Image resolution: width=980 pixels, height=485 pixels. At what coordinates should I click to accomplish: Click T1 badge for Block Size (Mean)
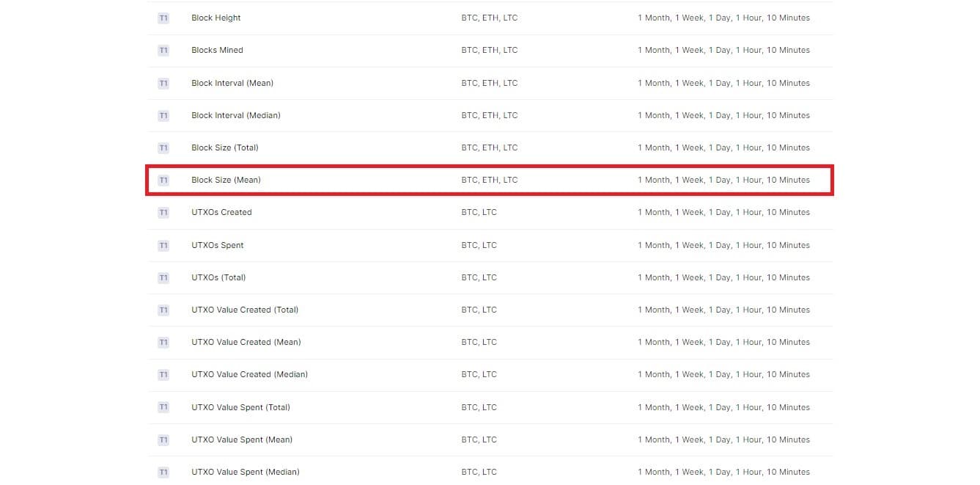coord(163,180)
